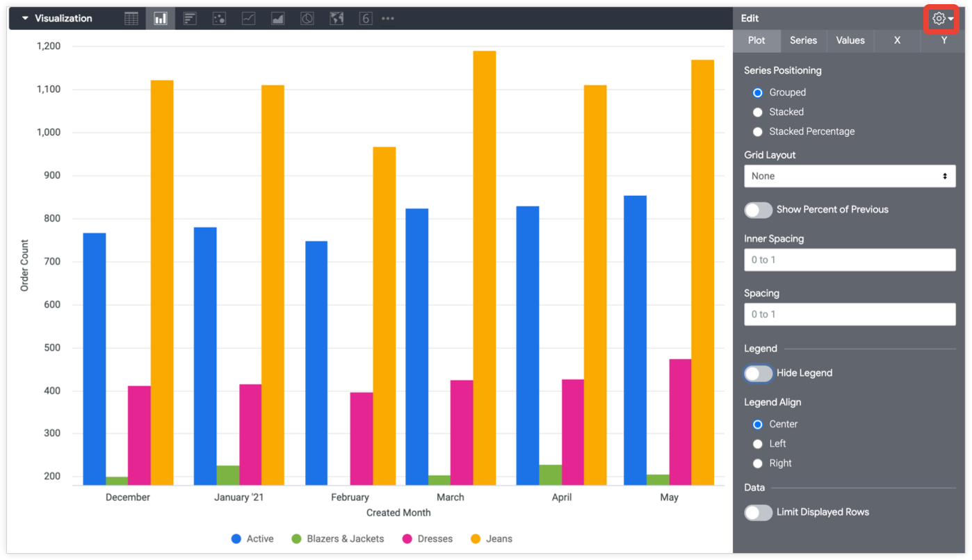Switch to the Table visualization icon
Image resolution: width=972 pixels, height=560 pixels.
(x=131, y=18)
